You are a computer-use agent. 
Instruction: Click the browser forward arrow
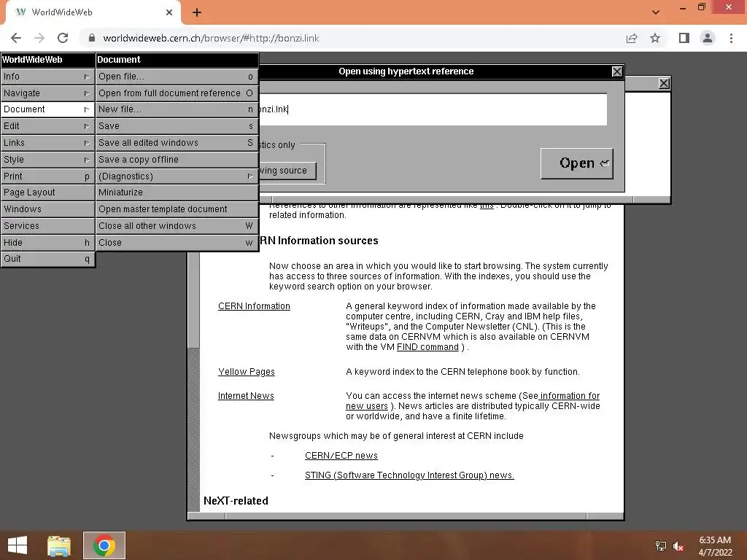coord(39,38)
